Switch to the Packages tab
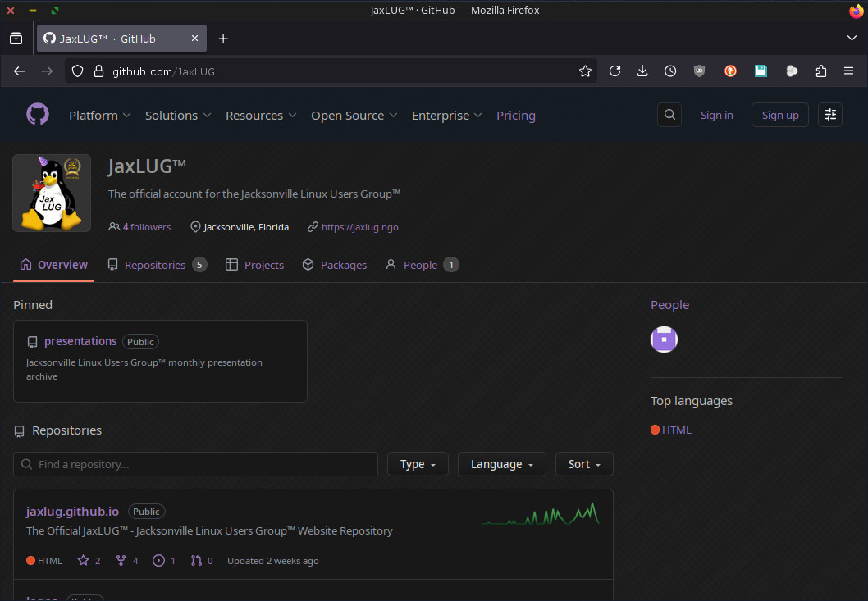Image resolution: width=868 pixels, height=601 pixels. point(335,265)
